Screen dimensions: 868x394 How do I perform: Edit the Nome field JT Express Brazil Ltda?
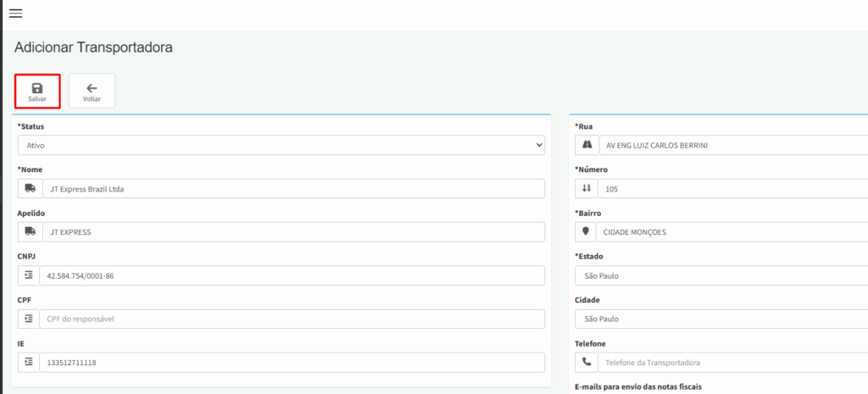point(293,189)
